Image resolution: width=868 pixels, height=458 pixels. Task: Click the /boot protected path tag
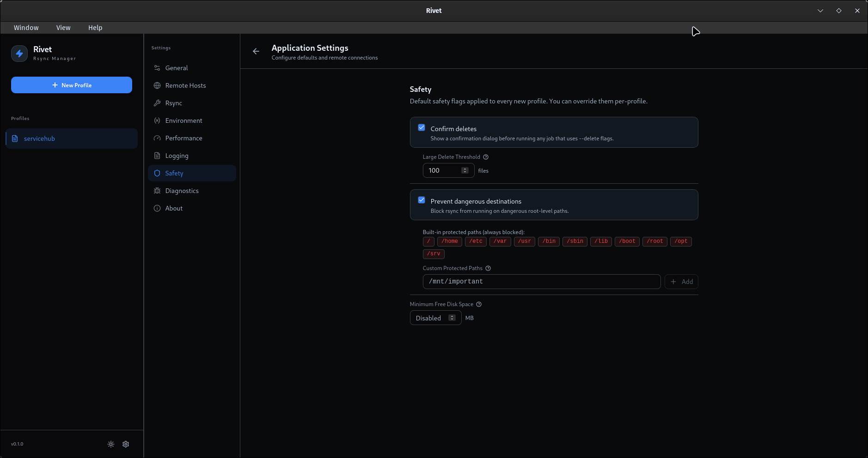(627, 241)
